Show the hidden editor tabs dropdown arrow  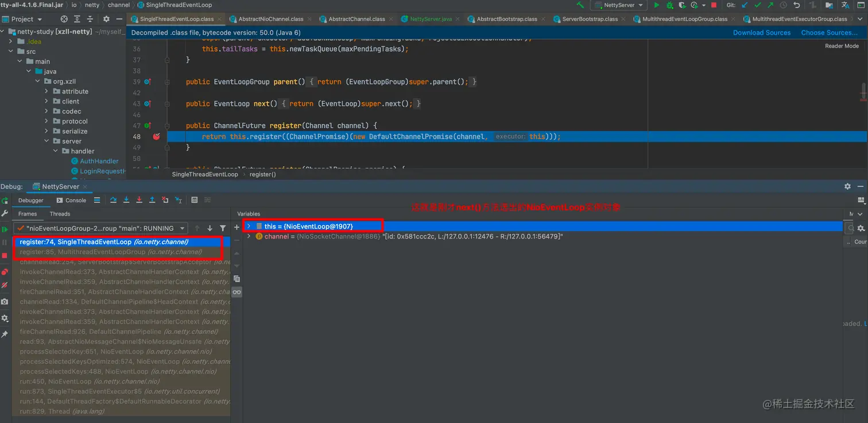(x=860, y=19)
